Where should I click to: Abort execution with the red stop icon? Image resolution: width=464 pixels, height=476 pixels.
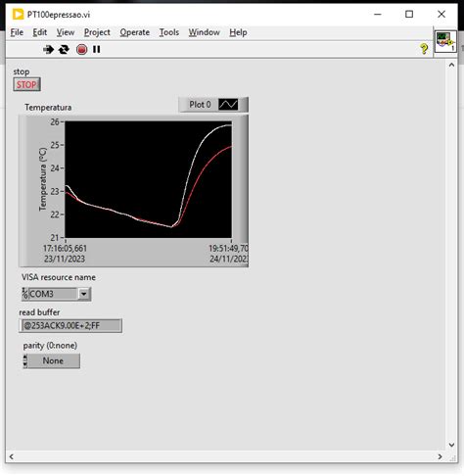81,50
